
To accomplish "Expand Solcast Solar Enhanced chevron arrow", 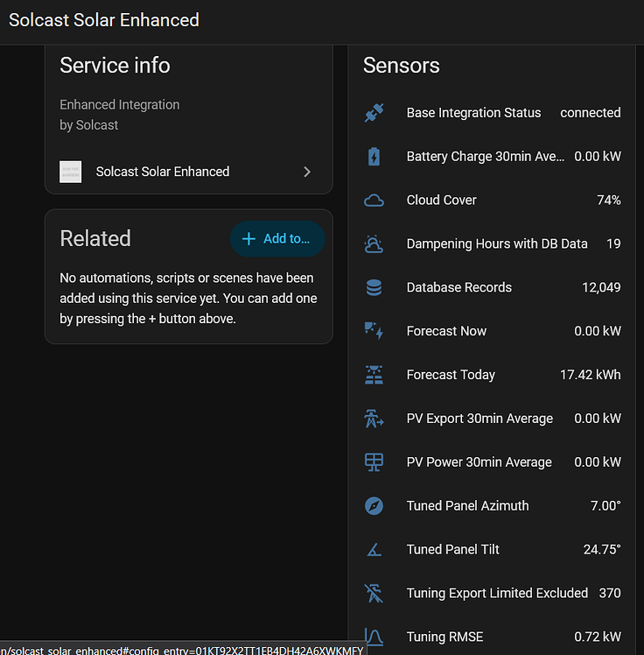I will coord(307,172).
